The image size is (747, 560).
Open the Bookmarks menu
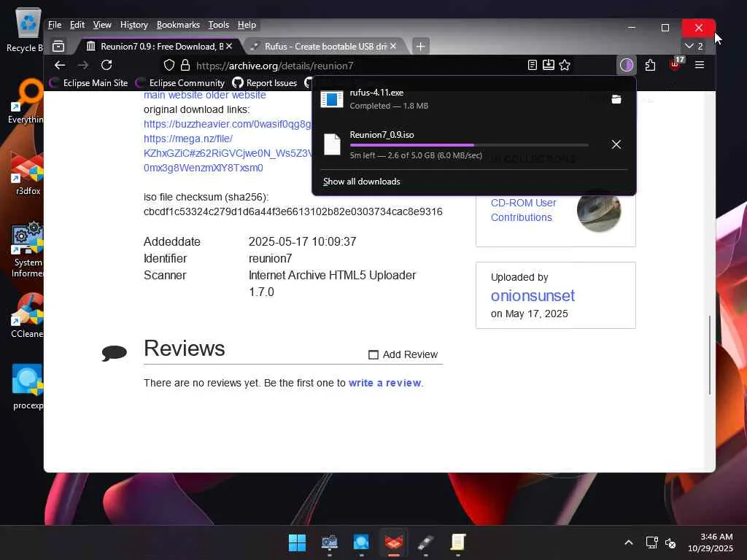178,25
